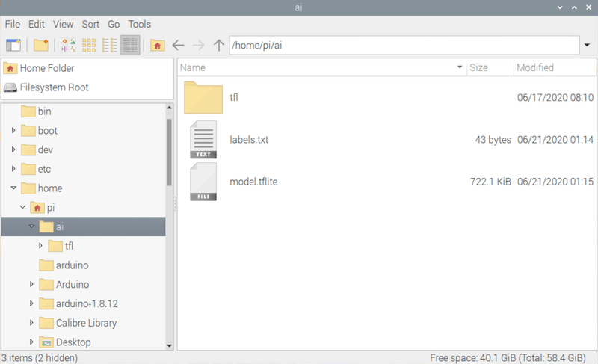Click the /home/pi/ai path field

pos(404,46)
